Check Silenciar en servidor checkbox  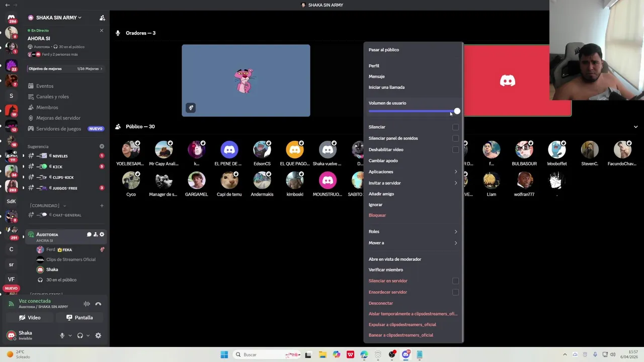coord(455,281)
